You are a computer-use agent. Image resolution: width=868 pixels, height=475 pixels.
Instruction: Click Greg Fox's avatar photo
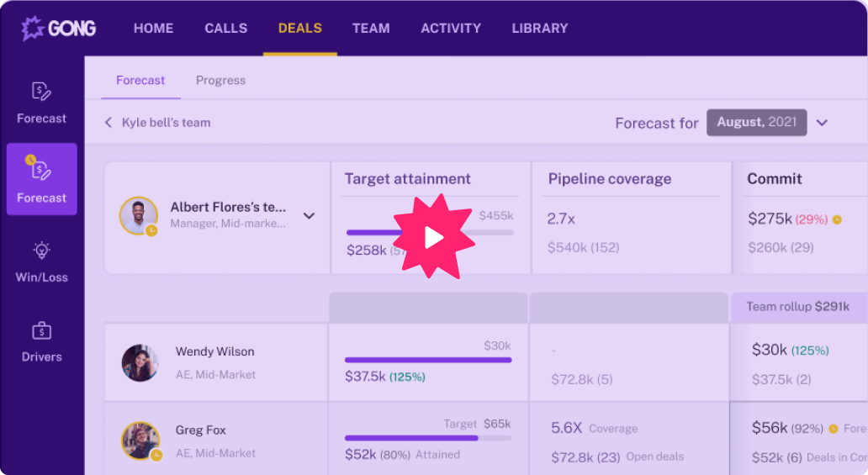[140, 441]
